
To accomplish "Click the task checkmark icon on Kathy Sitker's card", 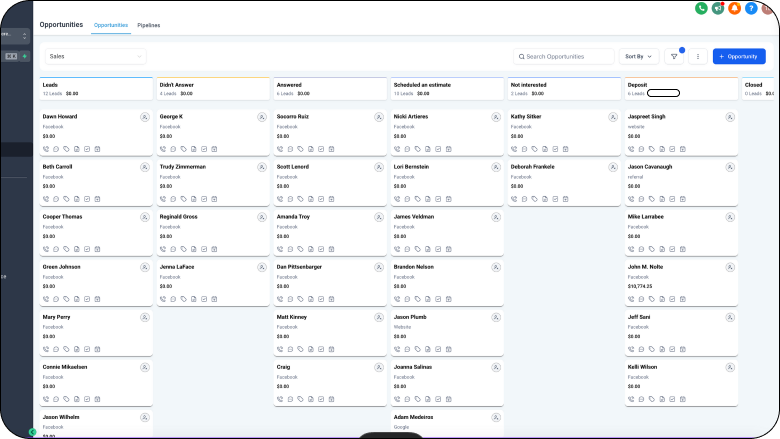I will click(555, 148).
